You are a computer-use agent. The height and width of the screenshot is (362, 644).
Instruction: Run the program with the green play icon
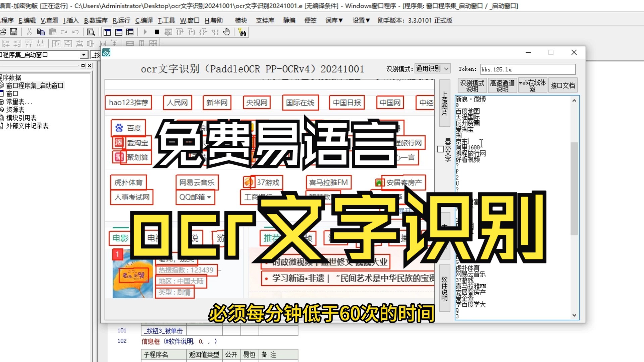(145, 32)
